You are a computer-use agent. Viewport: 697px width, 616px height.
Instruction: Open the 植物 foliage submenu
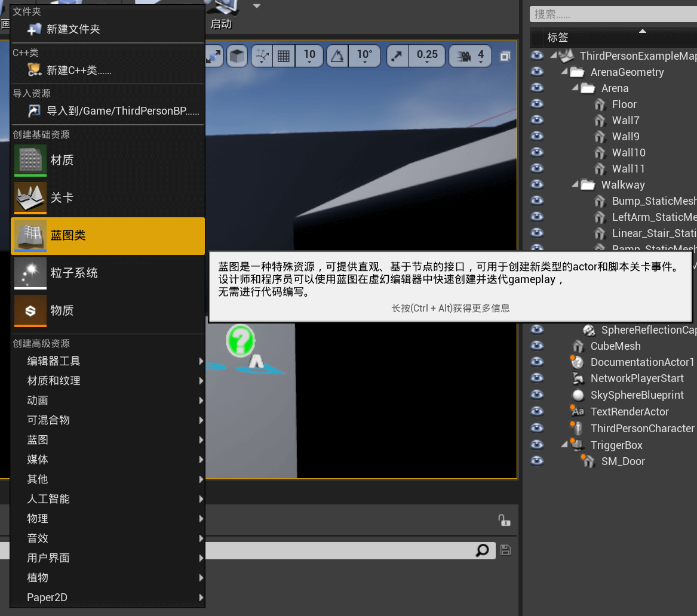pos(108,577)
